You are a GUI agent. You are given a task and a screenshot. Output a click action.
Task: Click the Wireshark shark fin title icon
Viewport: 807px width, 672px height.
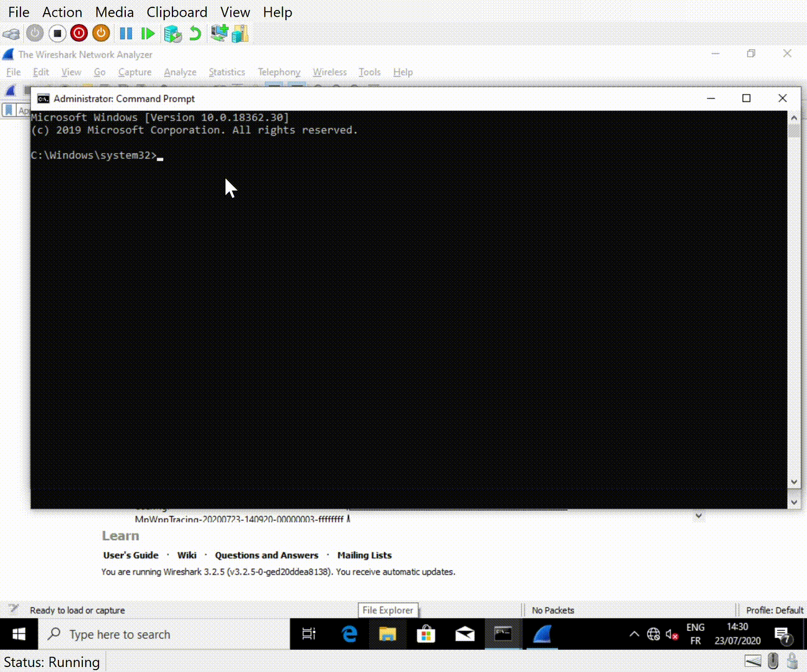pos(8,55)
